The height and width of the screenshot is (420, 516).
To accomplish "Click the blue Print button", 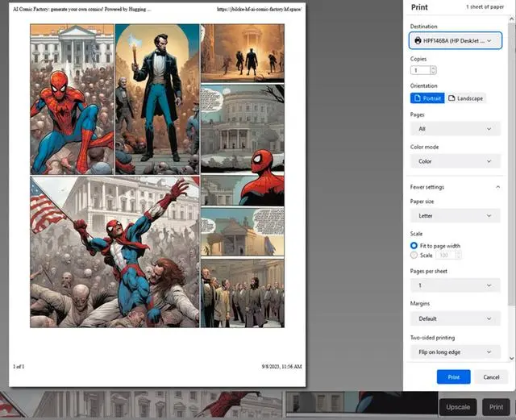I will pyautogui.click(x=453, y=376).
